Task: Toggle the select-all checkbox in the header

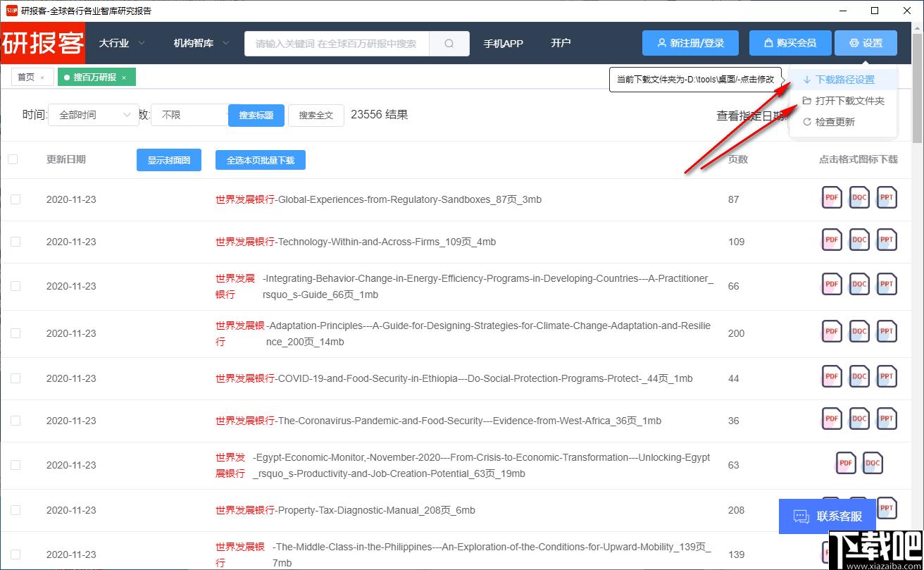Action: click(x=13, y=159)
